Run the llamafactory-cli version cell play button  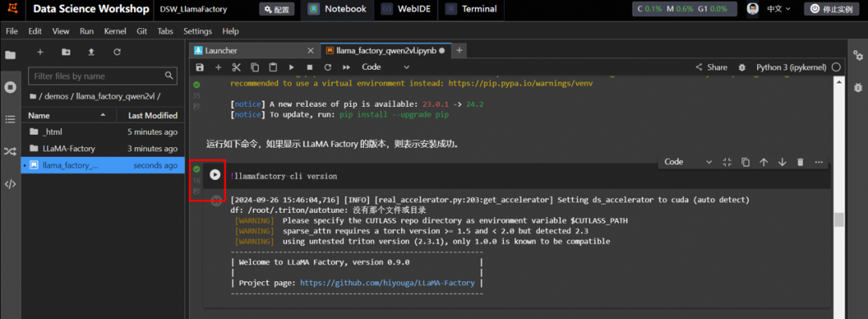[x=215, y=175]
